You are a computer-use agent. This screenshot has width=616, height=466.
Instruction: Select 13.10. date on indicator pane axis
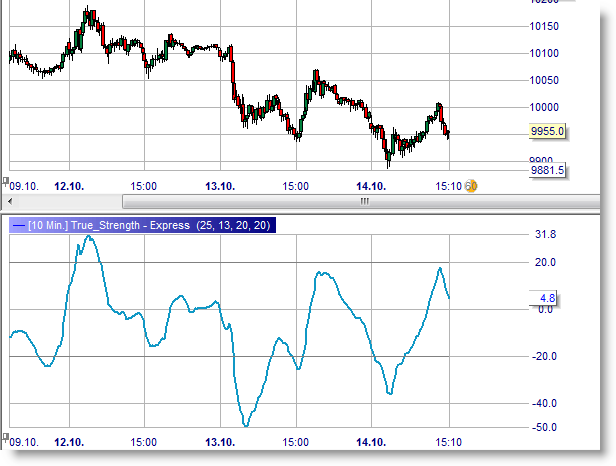tap(219, 441)
